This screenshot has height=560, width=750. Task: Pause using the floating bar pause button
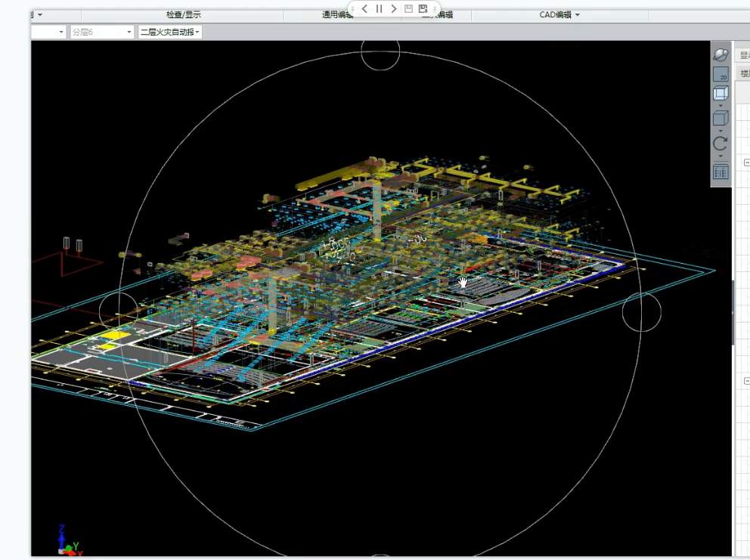pos(380,9)
